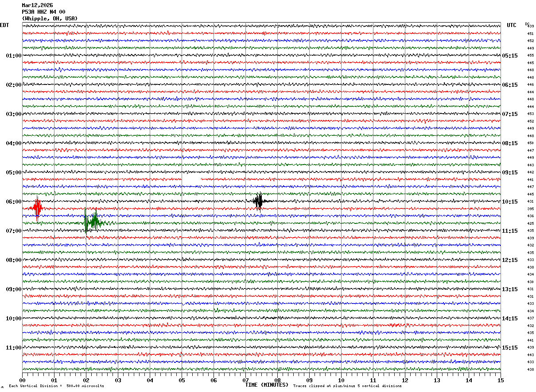Screen dimensions: 536x392
Task: Click the data gap in the red trace
Action: point(191,179)
